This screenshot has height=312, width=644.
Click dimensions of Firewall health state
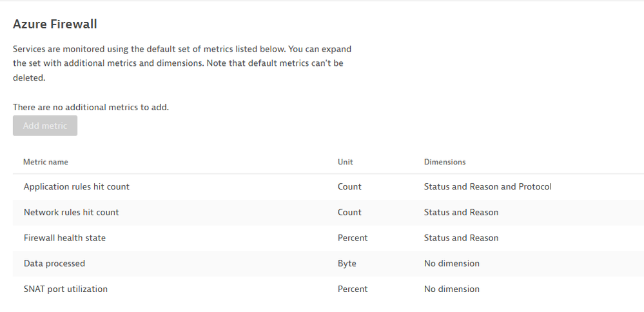(x=461, y=238)
